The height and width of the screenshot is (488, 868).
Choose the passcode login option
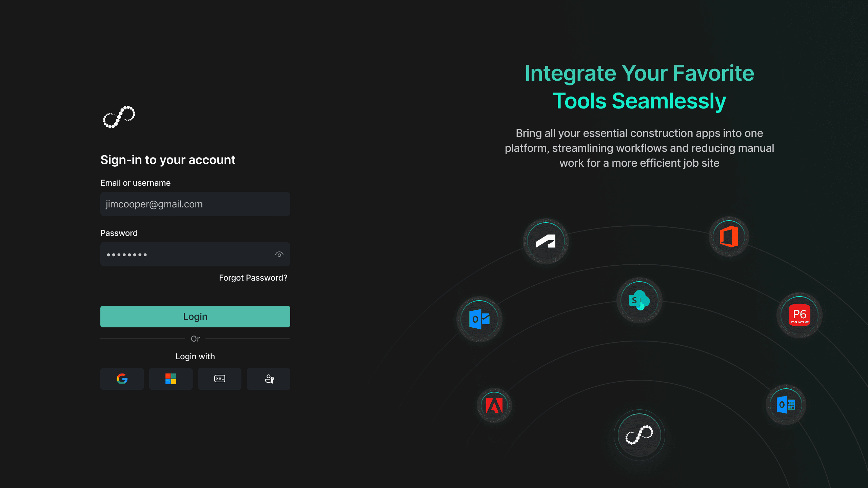coord(220,379)
